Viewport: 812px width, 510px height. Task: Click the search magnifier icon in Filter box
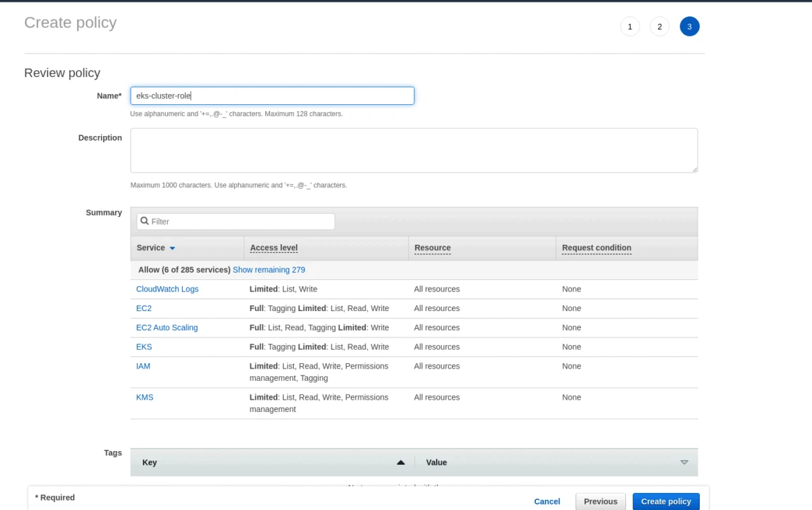tap(144, 221)
